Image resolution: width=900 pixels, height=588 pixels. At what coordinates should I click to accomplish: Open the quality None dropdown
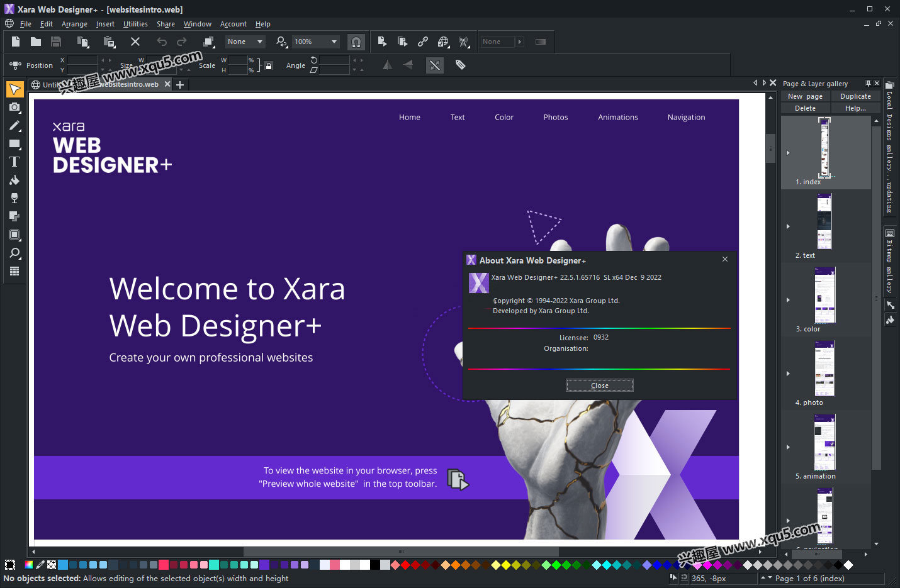245,42
